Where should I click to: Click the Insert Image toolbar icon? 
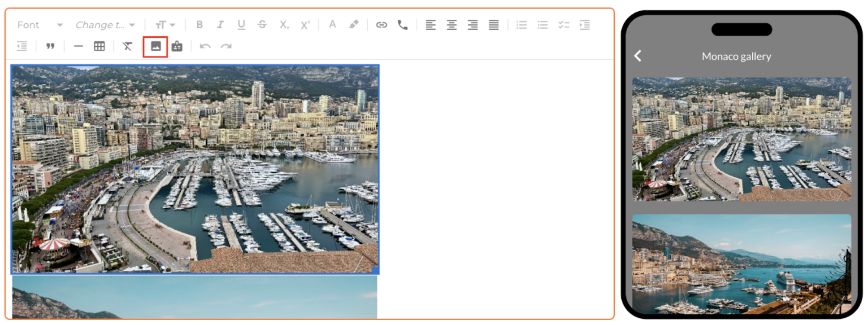[156, 47]
